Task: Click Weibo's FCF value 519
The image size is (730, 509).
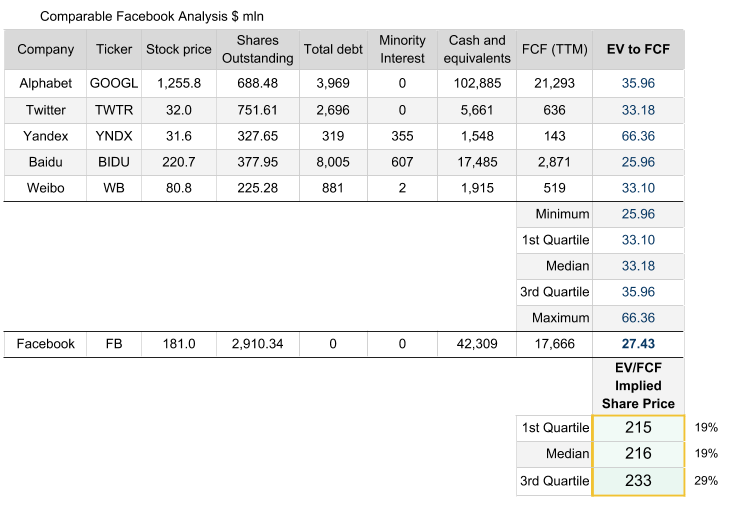Action: pos(554,188)
